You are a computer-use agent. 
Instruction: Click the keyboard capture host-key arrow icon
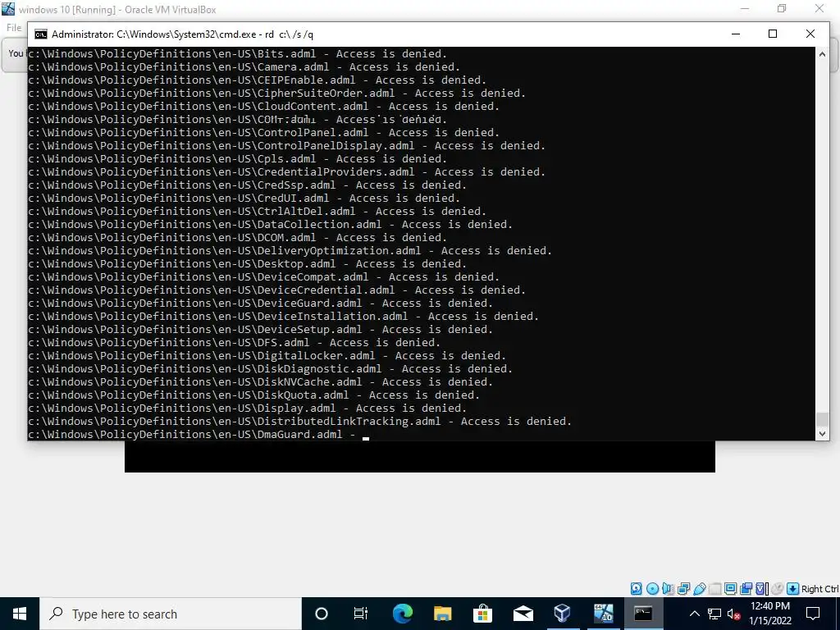pos(793,589)
